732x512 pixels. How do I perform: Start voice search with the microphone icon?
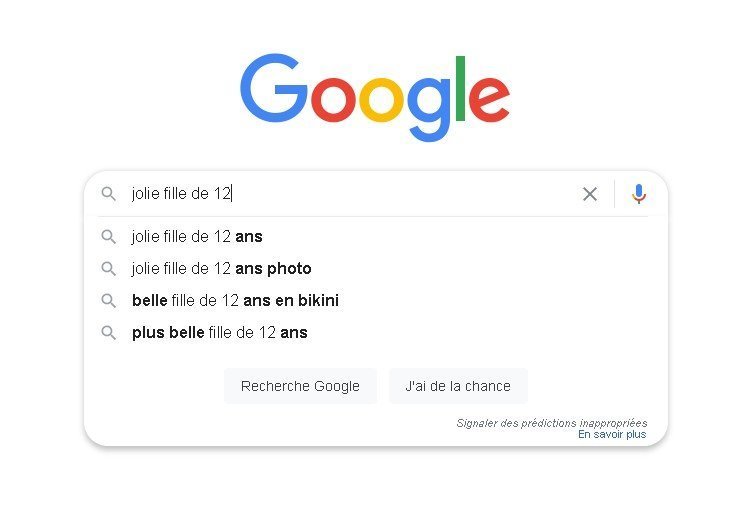(x=639, y=194)
